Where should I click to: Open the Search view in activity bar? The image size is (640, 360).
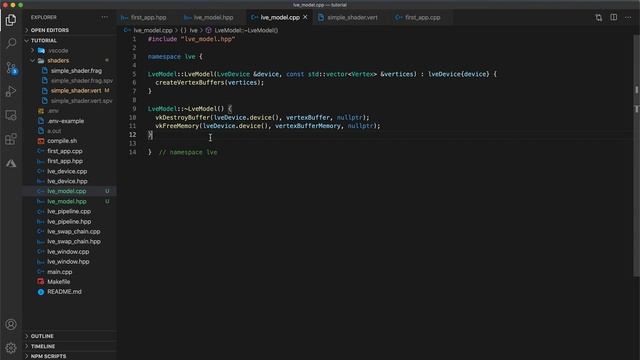point(11,43)
